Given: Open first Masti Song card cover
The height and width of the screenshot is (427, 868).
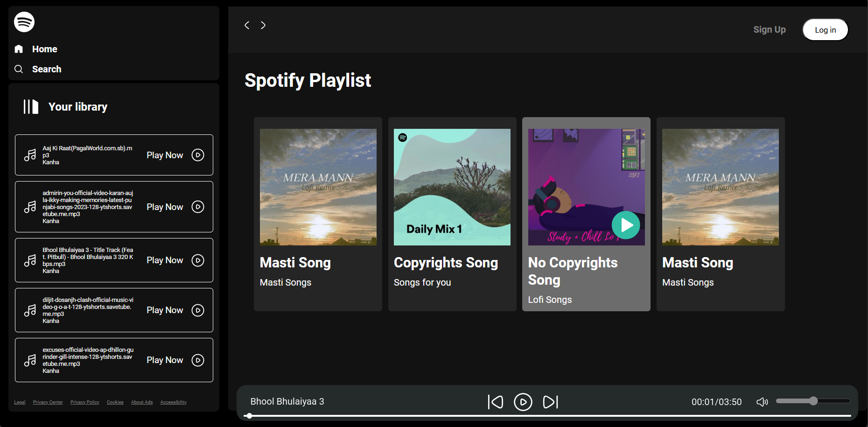Looking at the screenshot, I should click(x=318, y=187).
